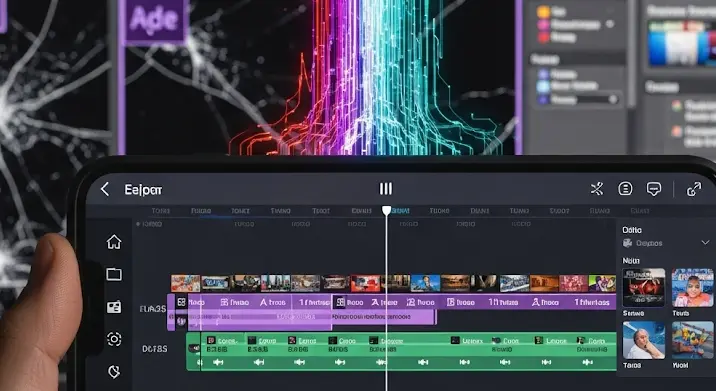Pick the pink color dot on background monitor

pos(543,25)
